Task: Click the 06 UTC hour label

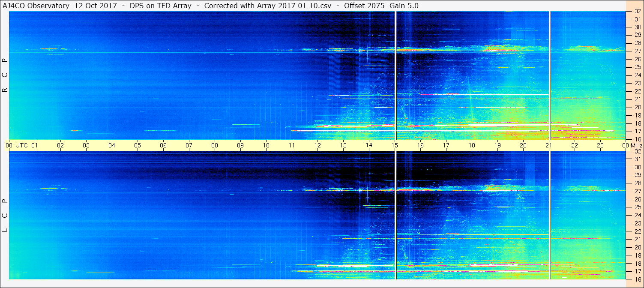Action: click(x=163, y=145)
